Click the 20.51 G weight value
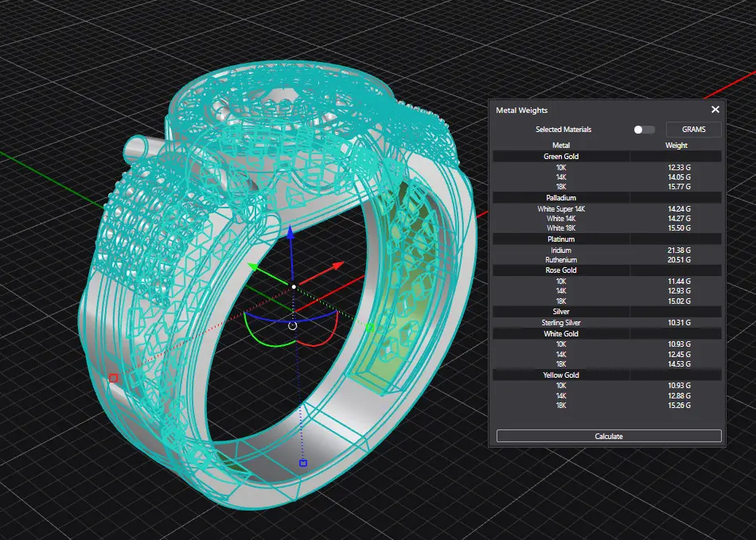The height and width of the screenshot is (540, 756). pos(679,259)
